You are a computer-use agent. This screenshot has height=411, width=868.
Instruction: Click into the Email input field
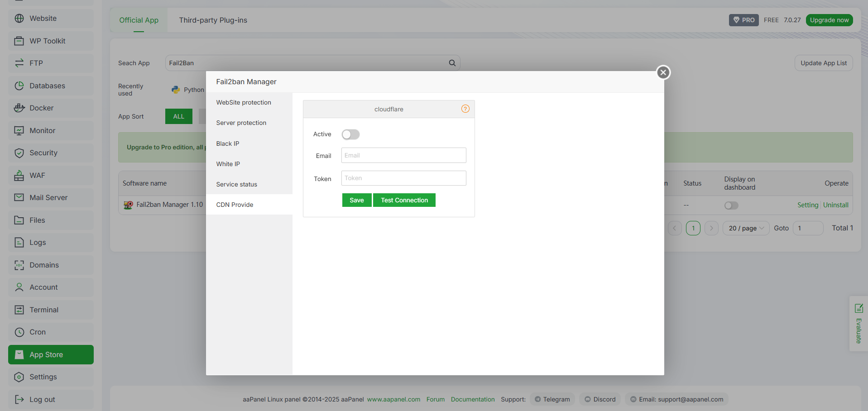(x=404, y=155)
